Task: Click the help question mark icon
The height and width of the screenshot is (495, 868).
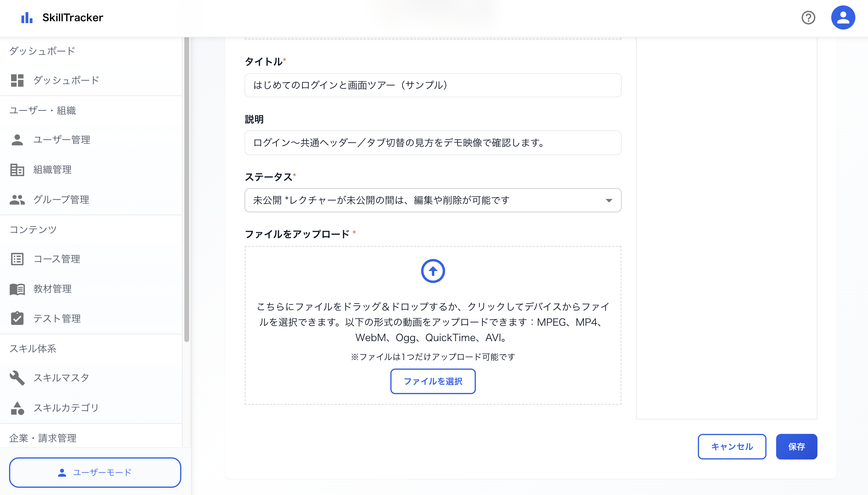Action: tap(808, 18)
